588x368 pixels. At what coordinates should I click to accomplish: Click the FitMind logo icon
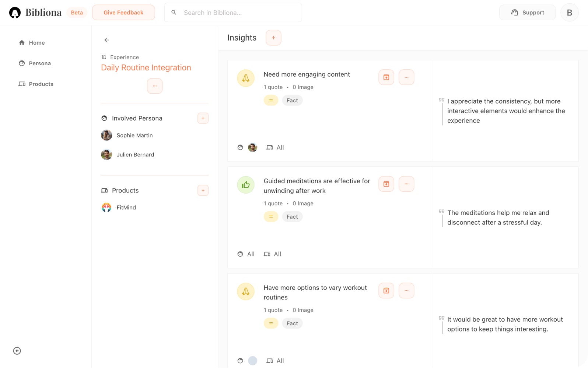pos(106,208)
